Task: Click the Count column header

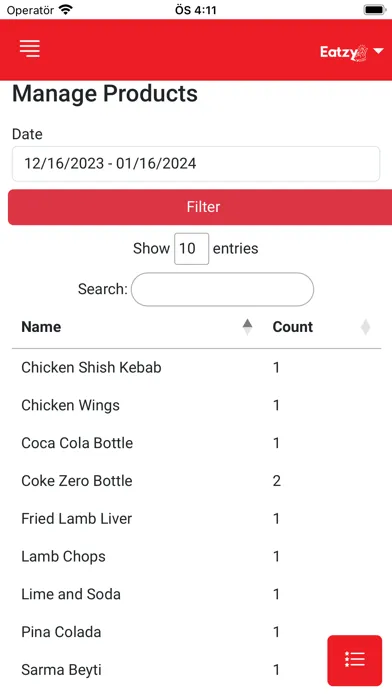Action: pyautogui.click(x=293, y=327)
